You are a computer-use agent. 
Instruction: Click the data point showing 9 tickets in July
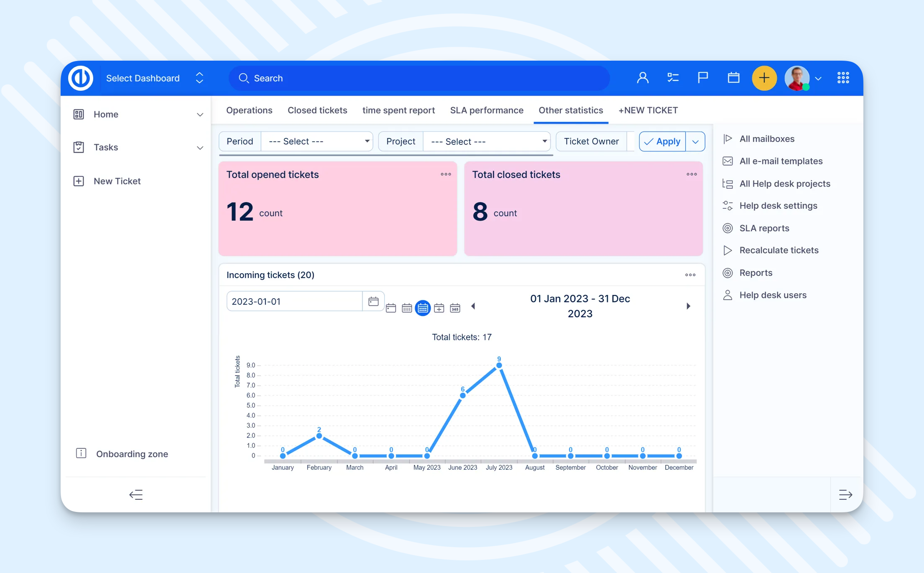(x=498, y=365)
